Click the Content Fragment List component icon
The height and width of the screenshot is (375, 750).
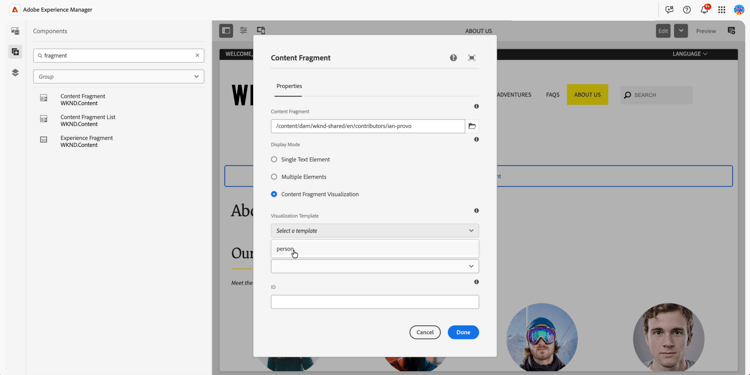44,119
